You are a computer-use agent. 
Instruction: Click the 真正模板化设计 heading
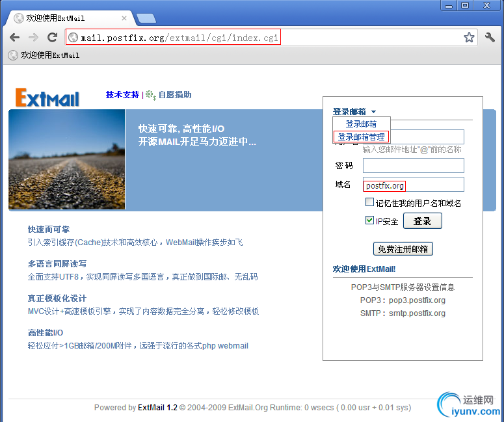[57, 298]
